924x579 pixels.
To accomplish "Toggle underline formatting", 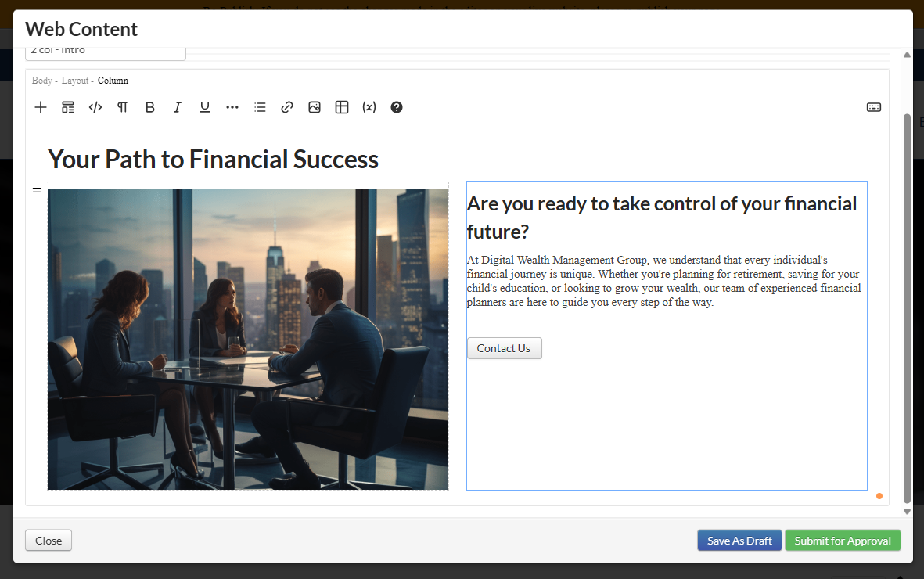I will [205, 107].
